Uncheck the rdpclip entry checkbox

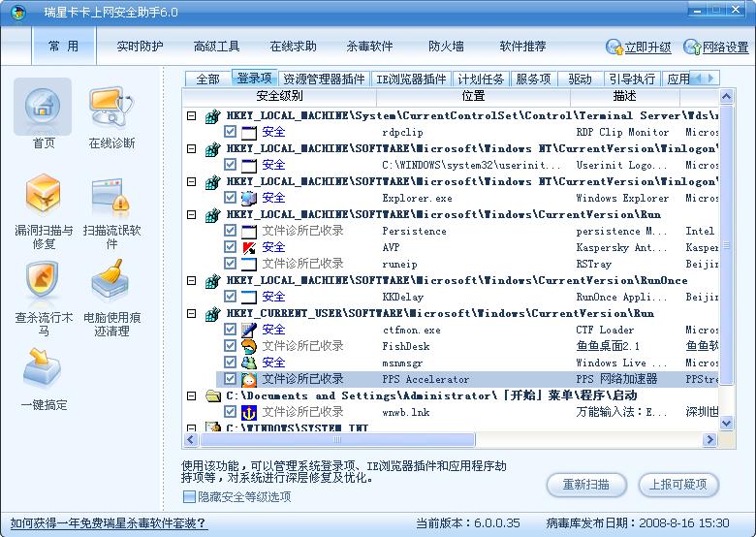point(230,132)
